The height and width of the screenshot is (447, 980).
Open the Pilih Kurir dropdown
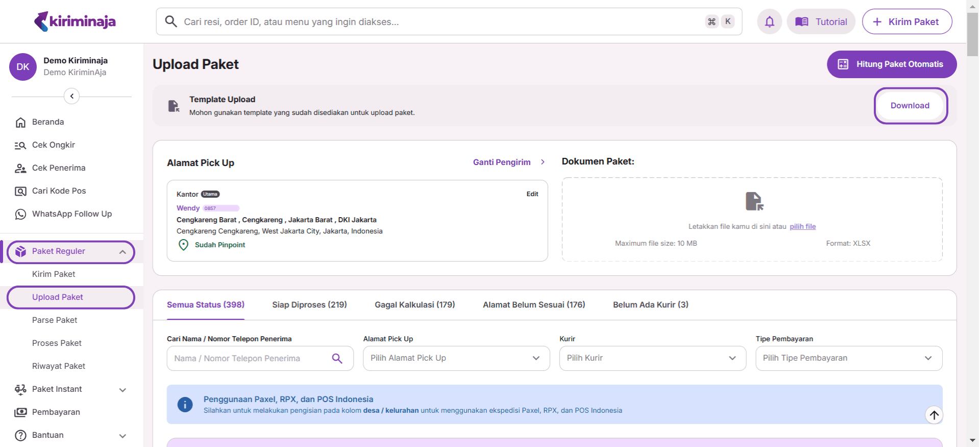tap(652, 358)
